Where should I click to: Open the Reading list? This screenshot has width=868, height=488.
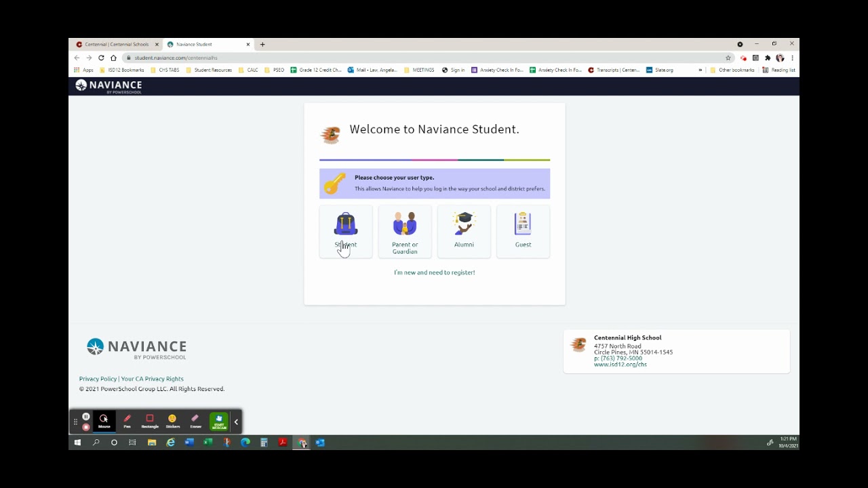778,70
